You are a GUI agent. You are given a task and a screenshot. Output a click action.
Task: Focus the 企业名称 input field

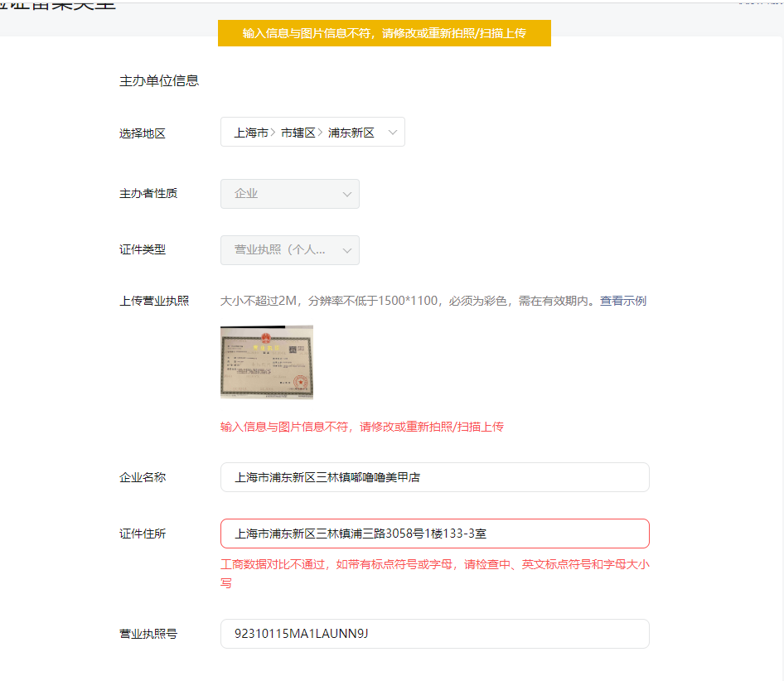pos(435,477)
